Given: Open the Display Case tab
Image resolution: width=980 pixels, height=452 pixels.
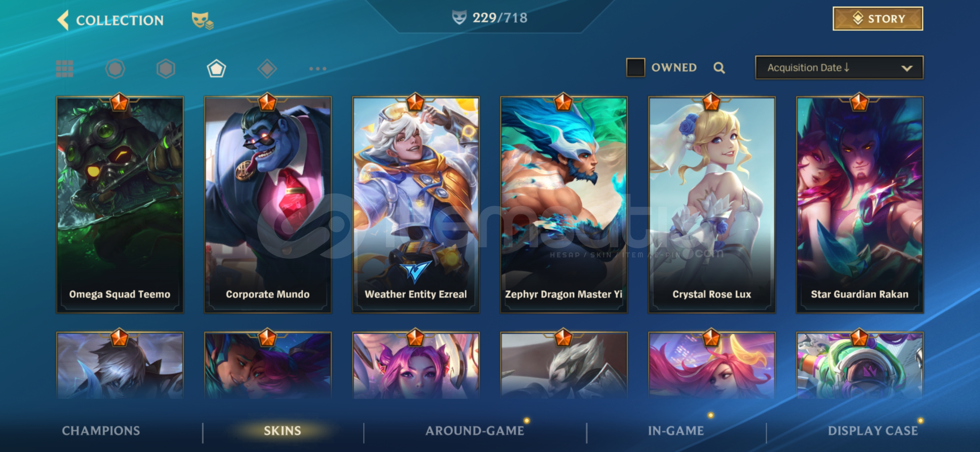Looking at the screenshot, I should 873,431.
